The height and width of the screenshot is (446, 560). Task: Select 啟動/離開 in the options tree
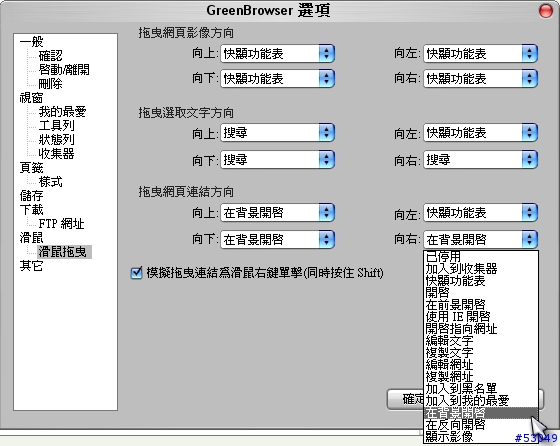tap(64, 70)
